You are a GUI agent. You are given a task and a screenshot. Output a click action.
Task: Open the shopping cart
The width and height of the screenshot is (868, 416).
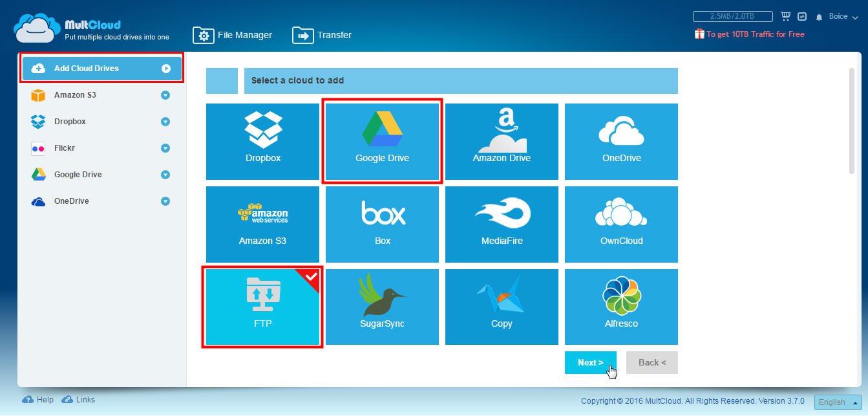(x=785, y=16)
